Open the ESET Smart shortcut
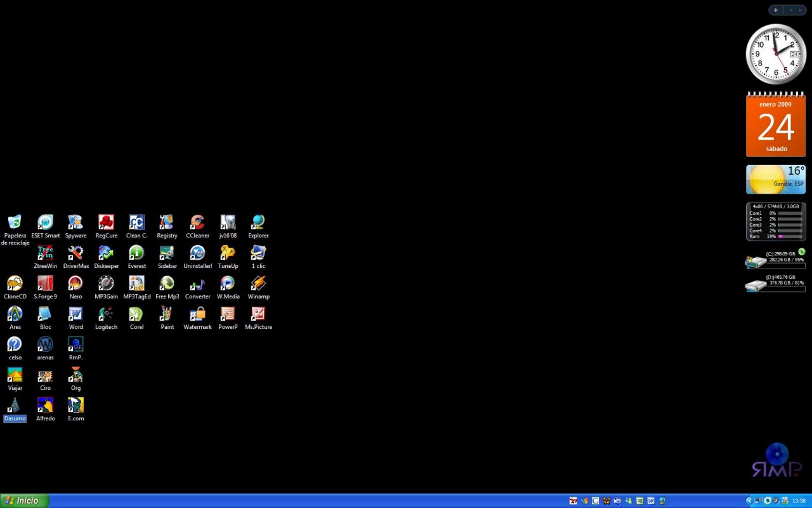812x508 pixels. [x=45, y=222]
